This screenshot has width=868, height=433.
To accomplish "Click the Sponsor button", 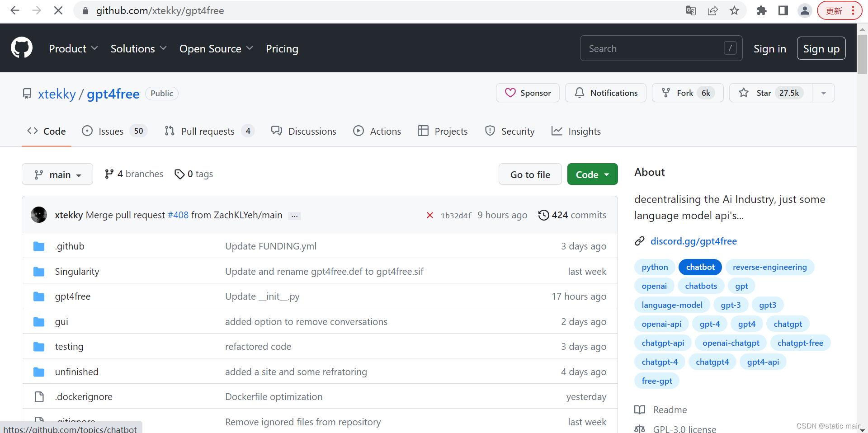I will tap(528, 93).
